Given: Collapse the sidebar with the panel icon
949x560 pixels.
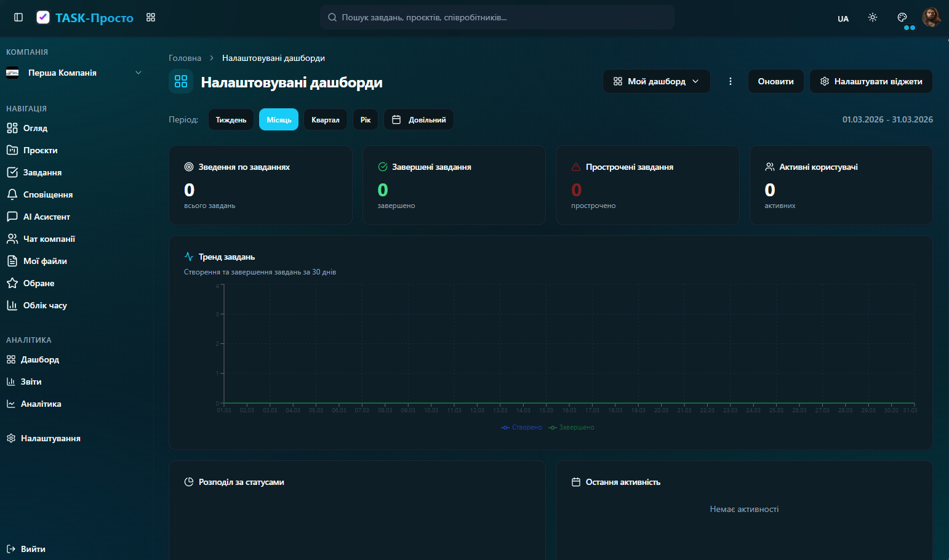Looking at the screenshot, I should (18, 17).
